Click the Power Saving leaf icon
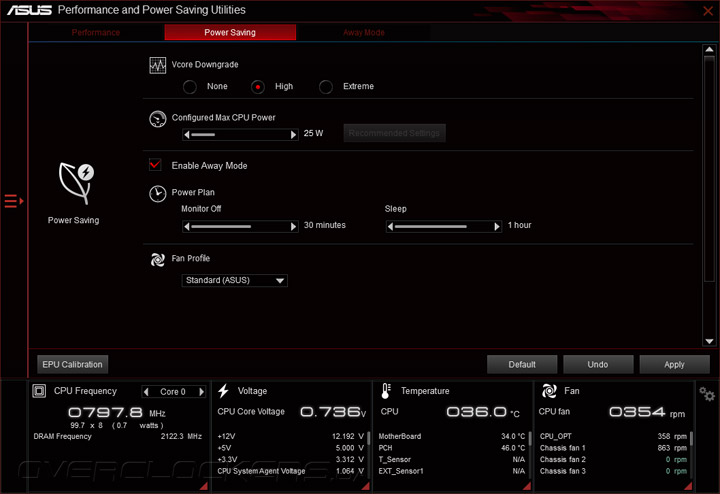Screen dimensions: 720x494 coord(76,183)
